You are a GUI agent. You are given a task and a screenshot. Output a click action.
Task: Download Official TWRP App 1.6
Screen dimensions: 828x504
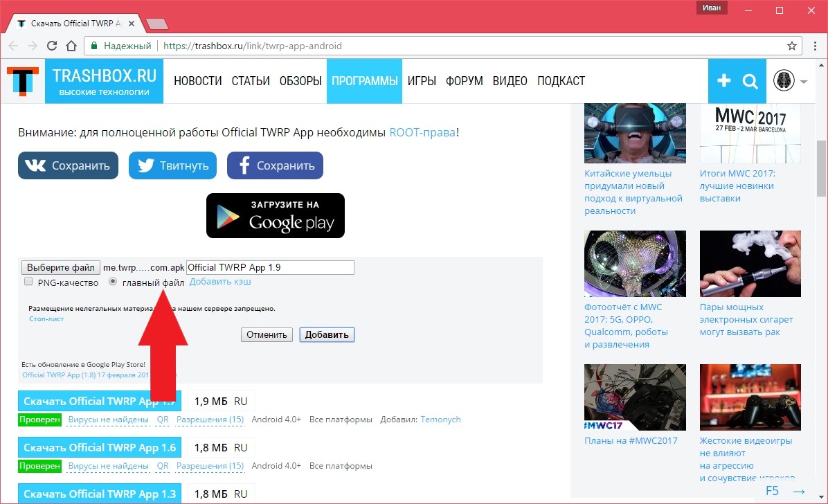(100, 447)
